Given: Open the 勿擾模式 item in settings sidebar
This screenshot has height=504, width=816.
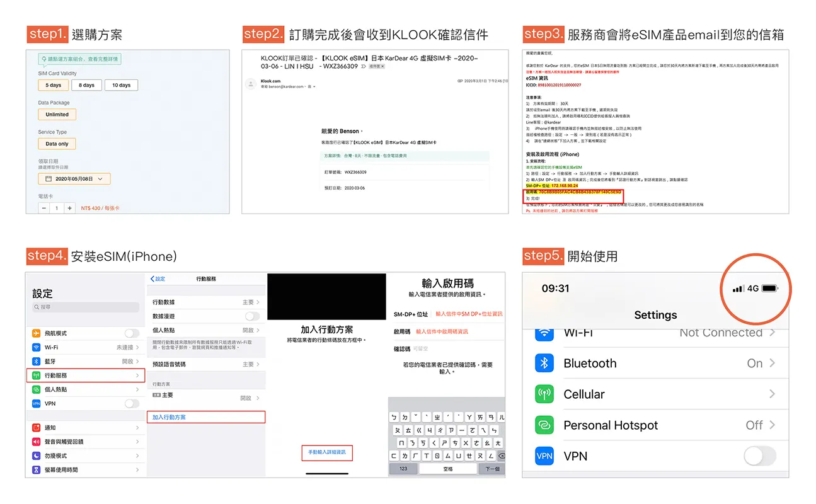Looking at the screenshot, I should point(86,455).
